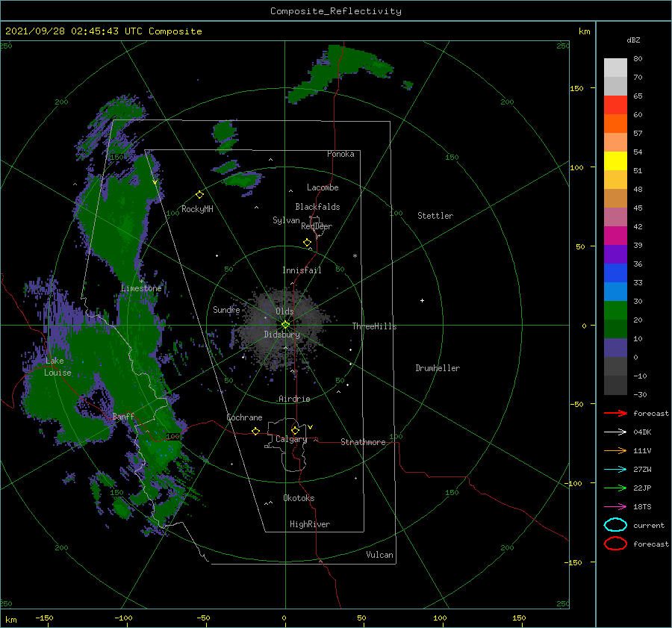Click the white 04DK arrow in legend

[x=615, y=432]
